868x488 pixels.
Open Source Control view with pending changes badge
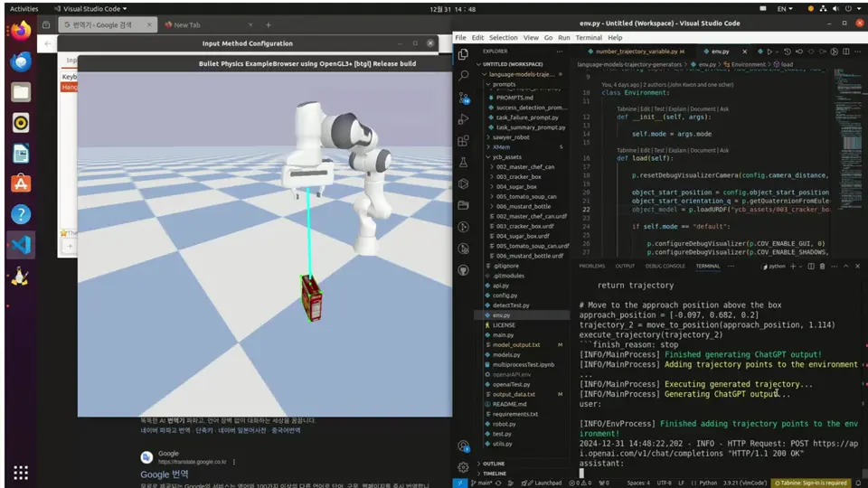point(463,98)
